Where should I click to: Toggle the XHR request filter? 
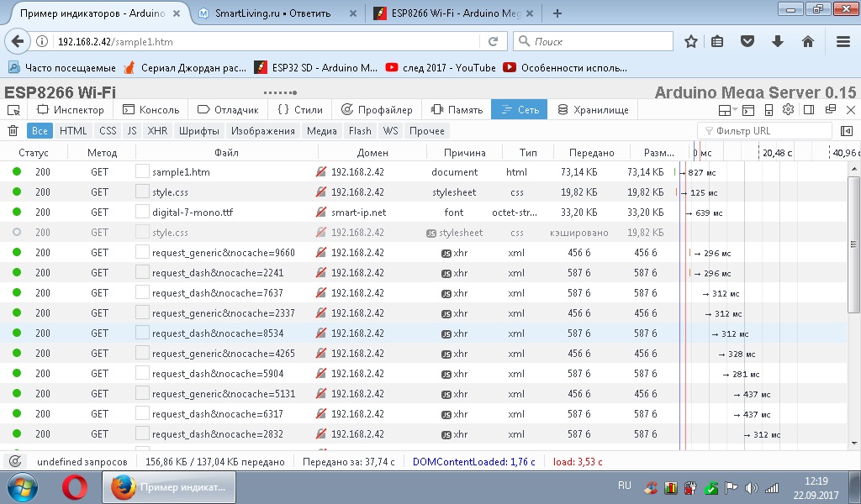(x=157, y=131)
